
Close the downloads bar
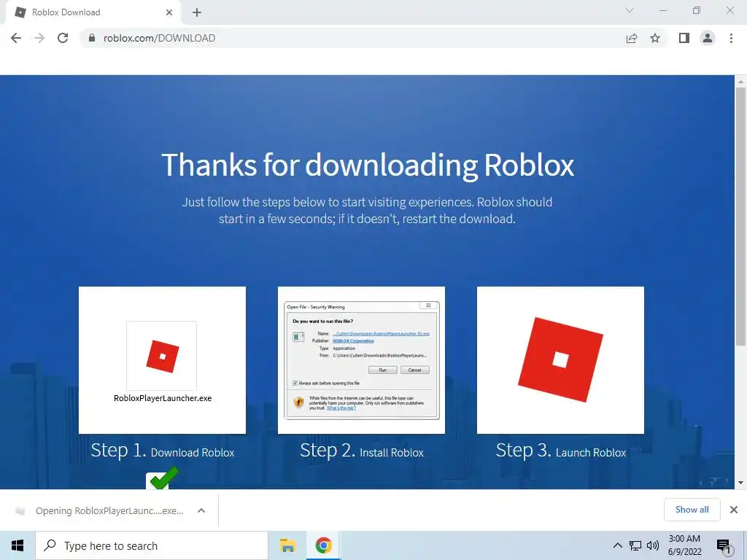click(x=734, y=510)
